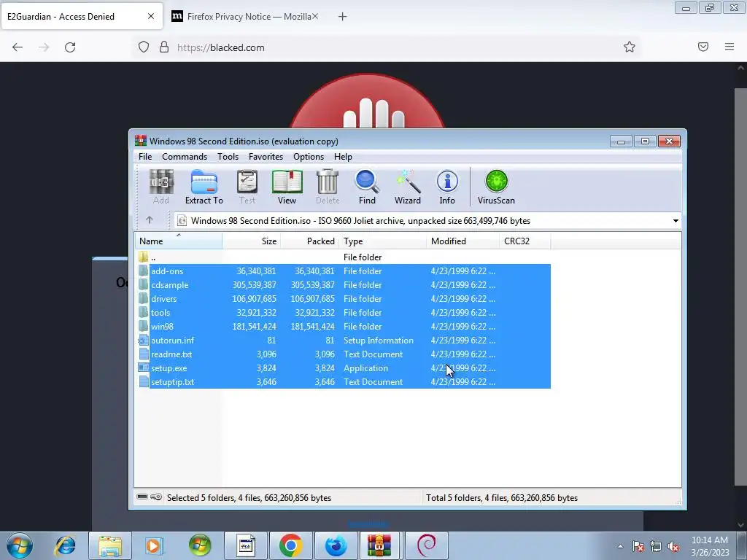Expand the archive path dropdown arrow
The width and height of the screenshot is (747, 560).
coord(676,221)
